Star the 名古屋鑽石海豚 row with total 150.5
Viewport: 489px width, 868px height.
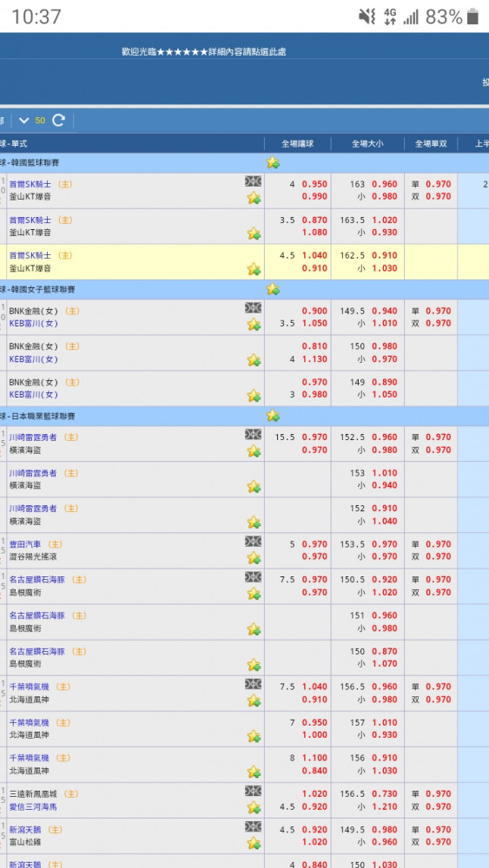tap(254, 594)
